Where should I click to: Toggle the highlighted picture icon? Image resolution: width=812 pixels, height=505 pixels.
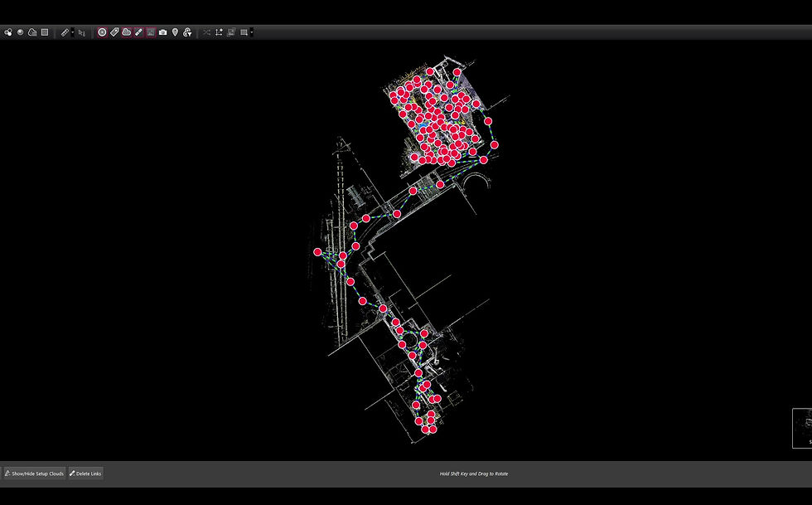click(x=151, y=32)
